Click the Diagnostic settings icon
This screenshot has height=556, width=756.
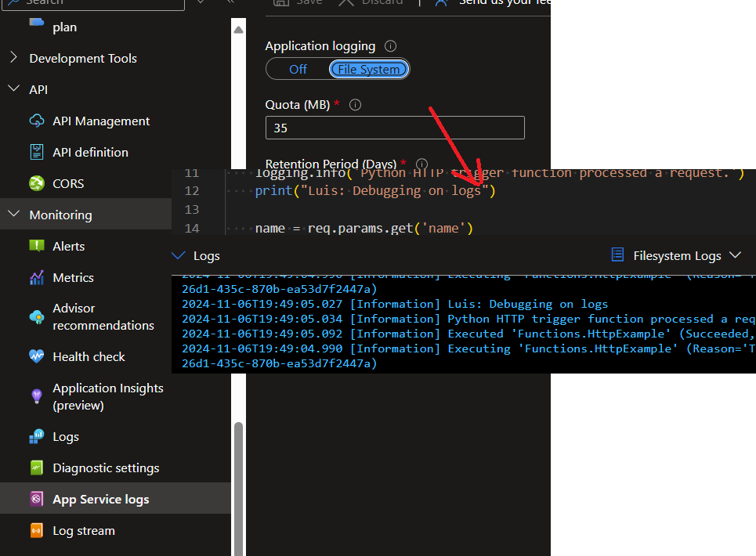37,468
